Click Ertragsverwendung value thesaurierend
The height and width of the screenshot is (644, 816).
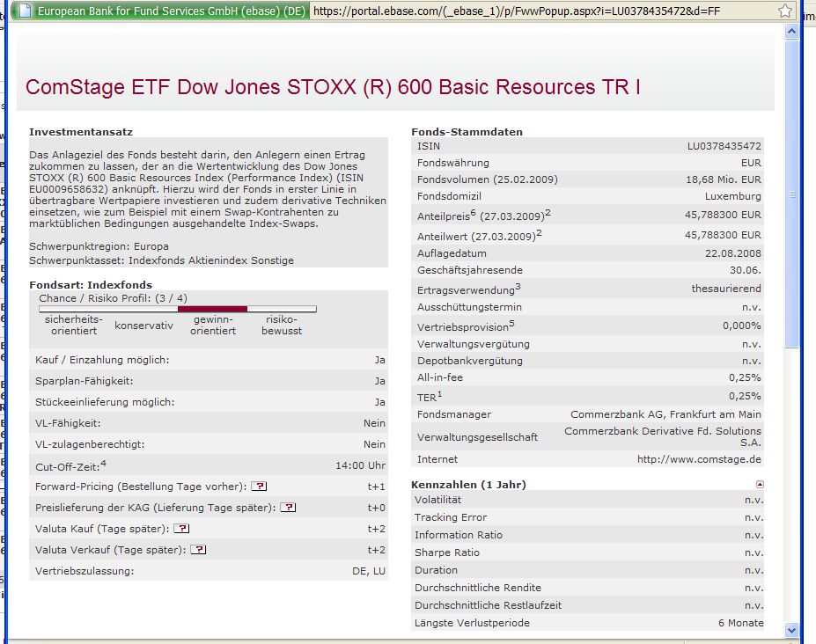tap(726, 289)
